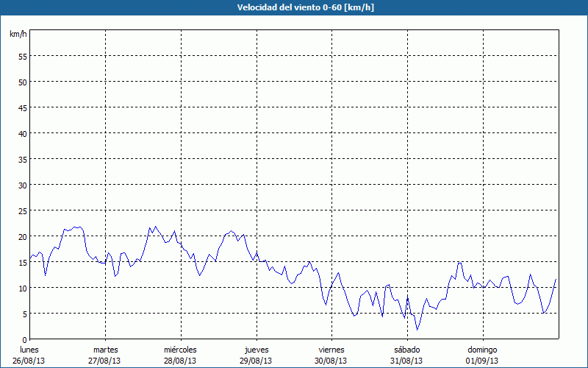
Task: Choose the 'miércoles' day label
Action: [180, 350]
